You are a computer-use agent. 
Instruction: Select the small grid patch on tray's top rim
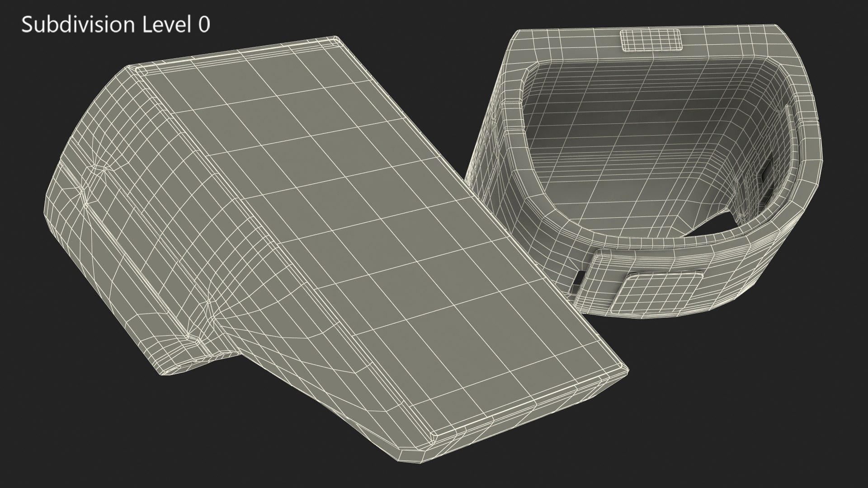click(x=650, y=40)
